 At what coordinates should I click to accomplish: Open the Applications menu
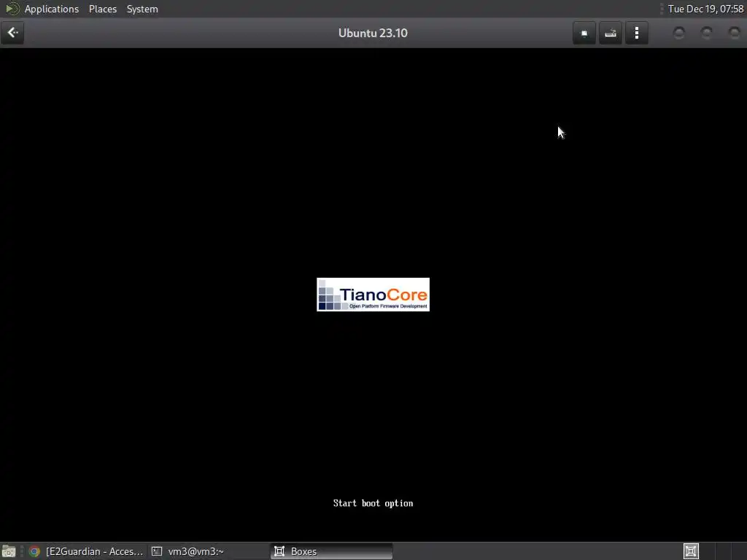pyautogui.click(x=52, y=9)
